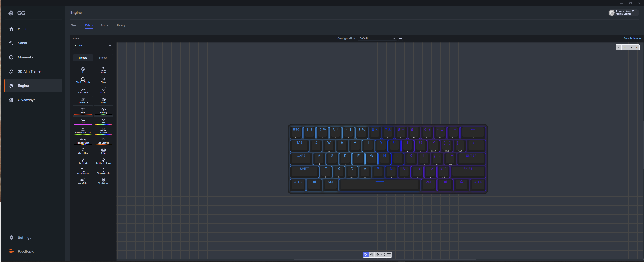Apply the Chasing Ghosts preset
This screenshot has height=262, width=644.
coord(83,80)
